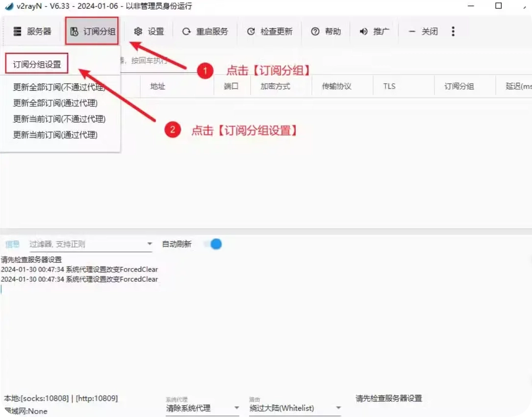Open the Help (帮助) question mark icon
Viewport: 532px width, 417px height.
(x=315, y=31)
